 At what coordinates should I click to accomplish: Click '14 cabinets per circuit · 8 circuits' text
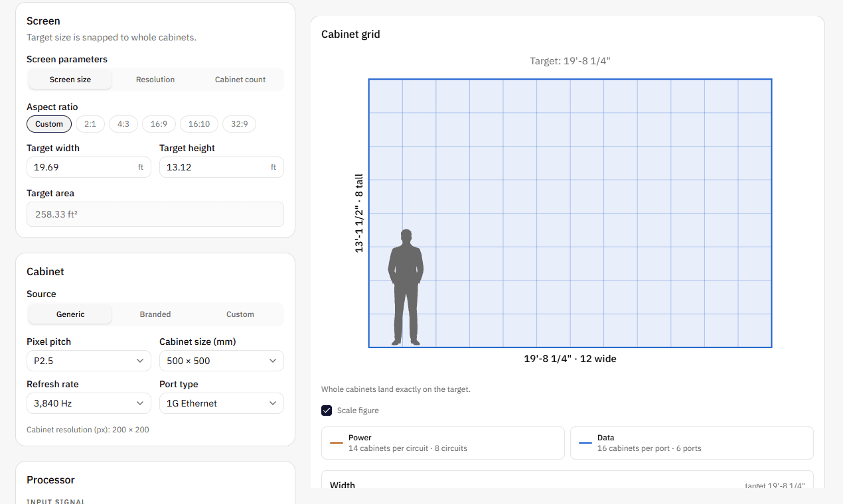[408, 448]
